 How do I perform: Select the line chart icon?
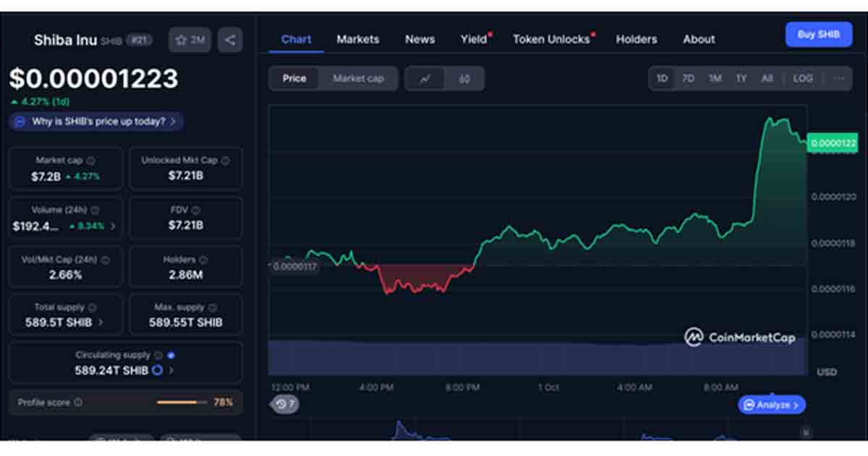click(425, 79)
